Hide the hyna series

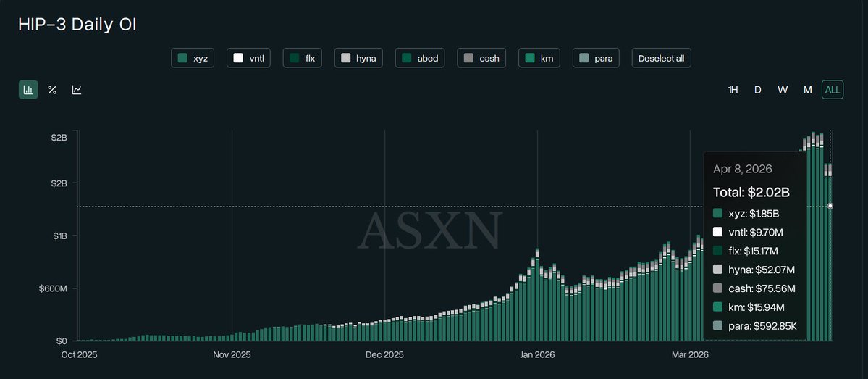358,58
